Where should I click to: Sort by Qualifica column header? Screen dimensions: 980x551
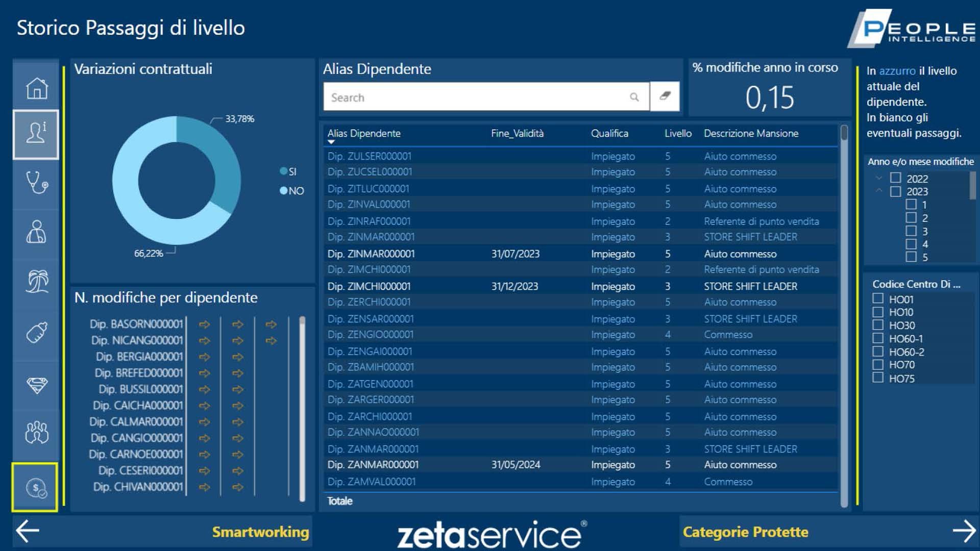click(609, 133)
